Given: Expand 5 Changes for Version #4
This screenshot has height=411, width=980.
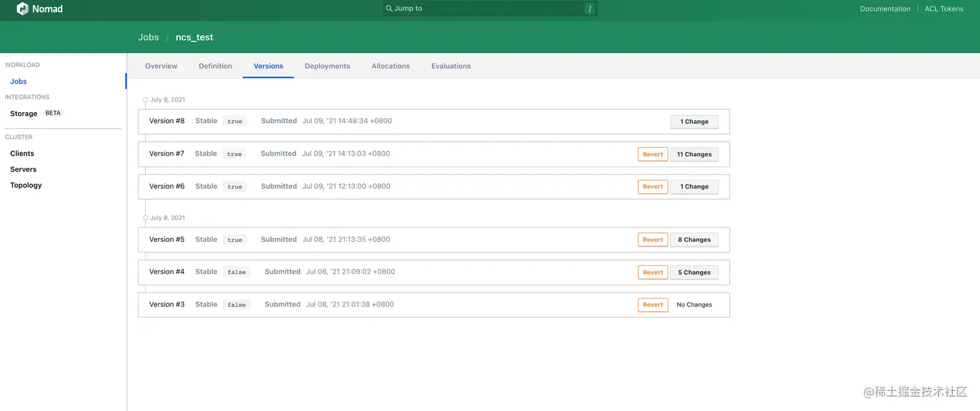Looking at the screenshot, I should click(x=694, y=272).
